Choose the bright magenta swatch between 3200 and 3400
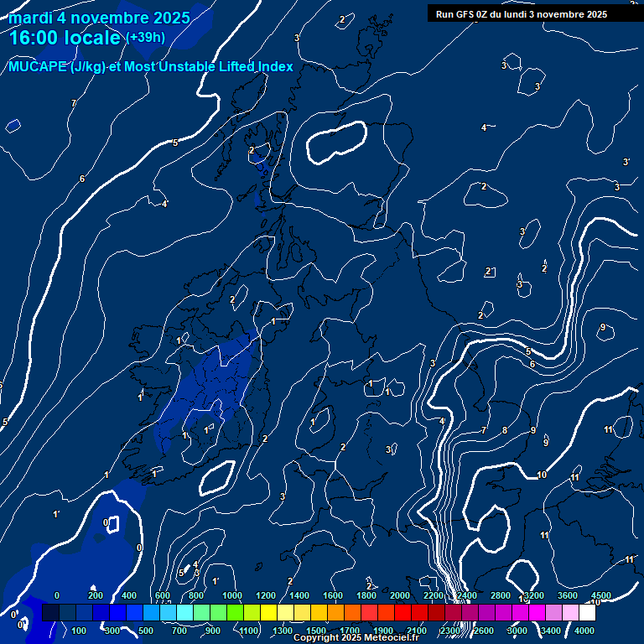This screenshot has height=644, width=644. [537, 612]
